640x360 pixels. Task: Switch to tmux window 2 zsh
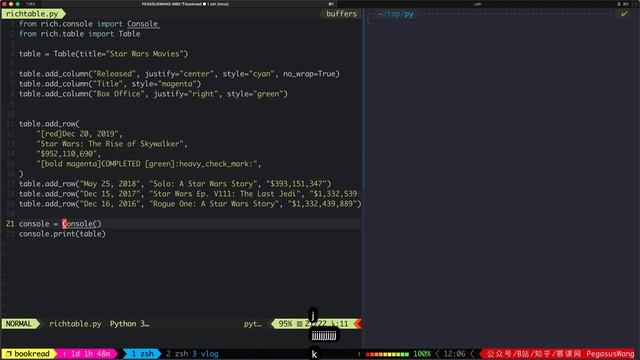pyautogui.click(x=177, y=354)
